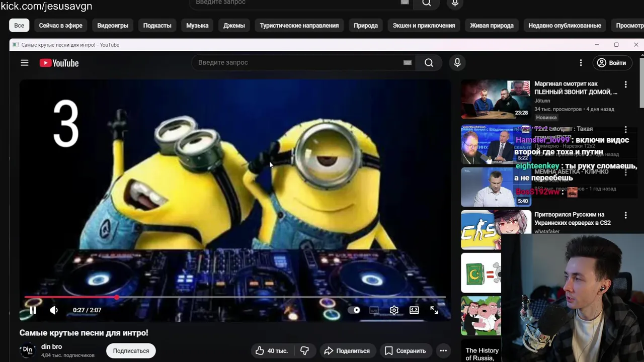
Task: Select the Живая природа chip
Action: pyautogui.click(x=492, y=25)
